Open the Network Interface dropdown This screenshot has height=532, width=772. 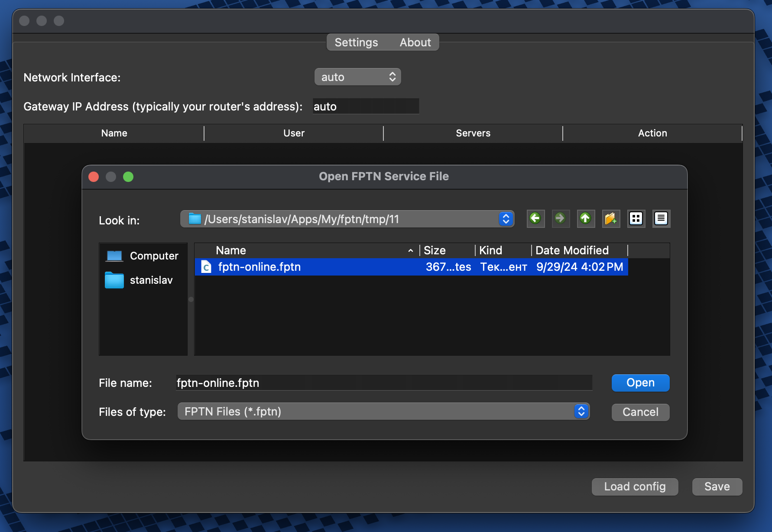pyautogui.click(x=357, y=77)
